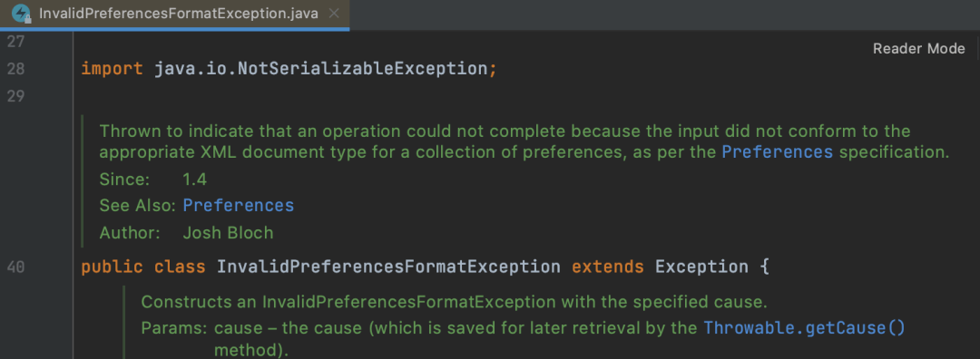Toggle Reader Mode
Viewport: 980px width, 359px height.
coord(918,49)
